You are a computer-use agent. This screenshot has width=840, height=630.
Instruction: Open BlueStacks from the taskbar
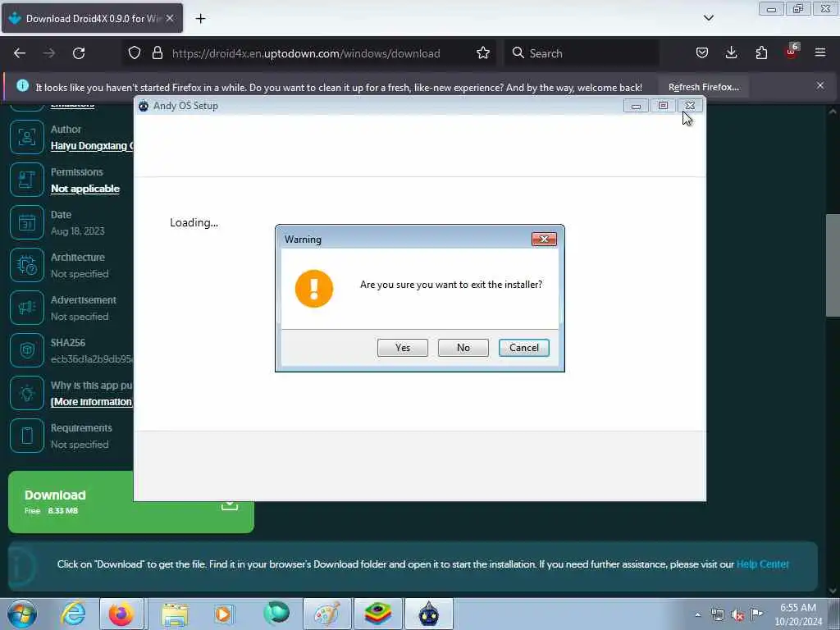click(x=377, y=614)
